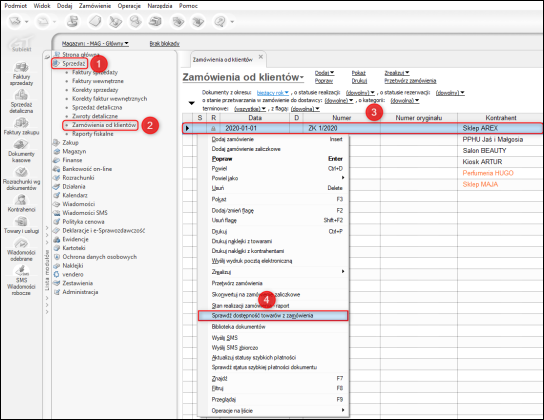
Task: Open Wiadomości odebrane sidebar icon
Action: 21,243
